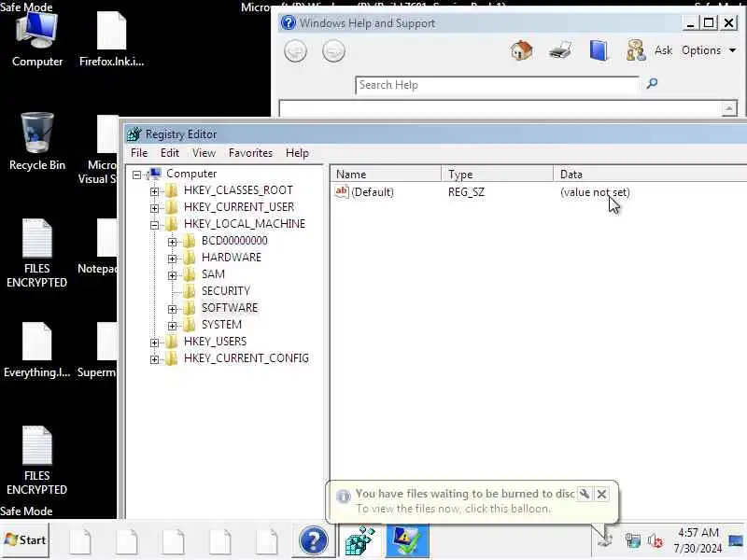Click the Help and Support taskbar button
The image size is (747, 560).
coord(313,541)
